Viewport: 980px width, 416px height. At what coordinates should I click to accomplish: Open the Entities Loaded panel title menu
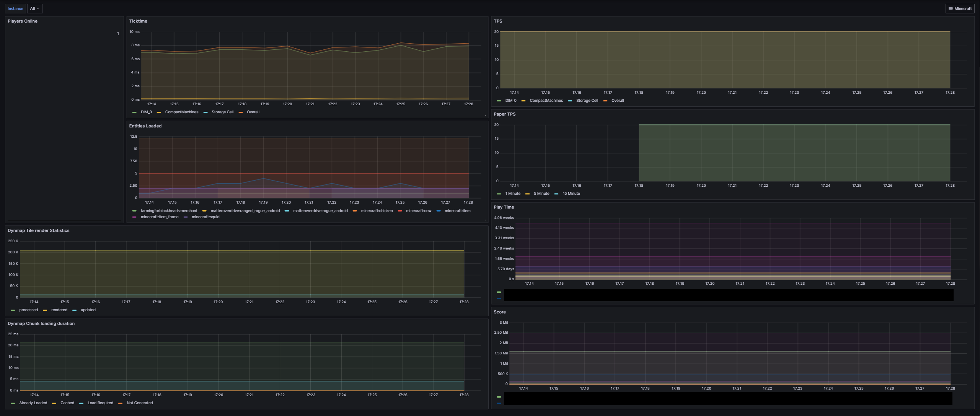pos(145,126)
